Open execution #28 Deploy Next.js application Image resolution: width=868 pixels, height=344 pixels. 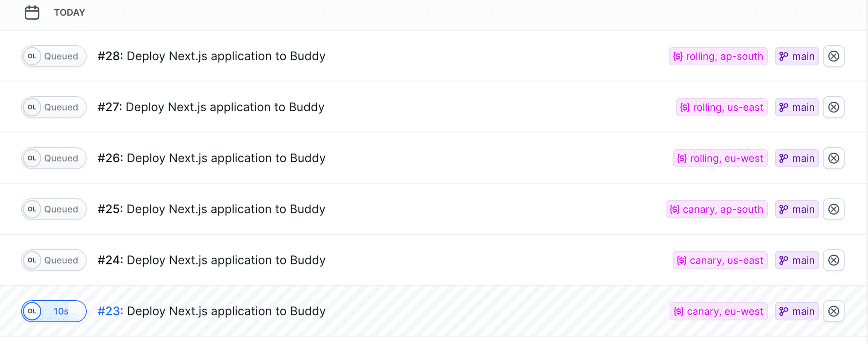click(211, 56)
